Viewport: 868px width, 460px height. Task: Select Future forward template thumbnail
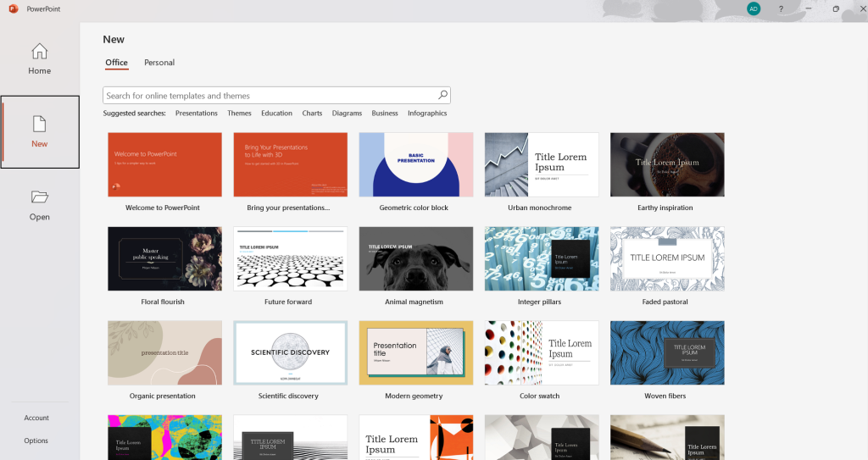coord(291,258)
